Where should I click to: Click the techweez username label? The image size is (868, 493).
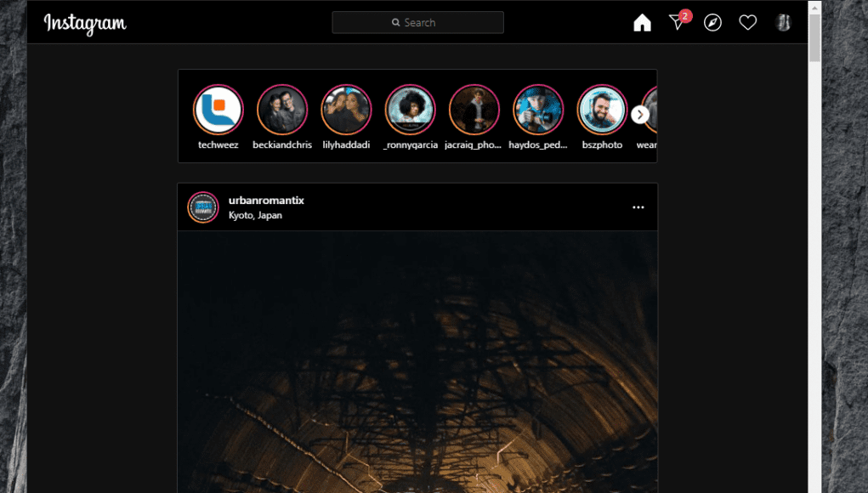coord(218,145)
